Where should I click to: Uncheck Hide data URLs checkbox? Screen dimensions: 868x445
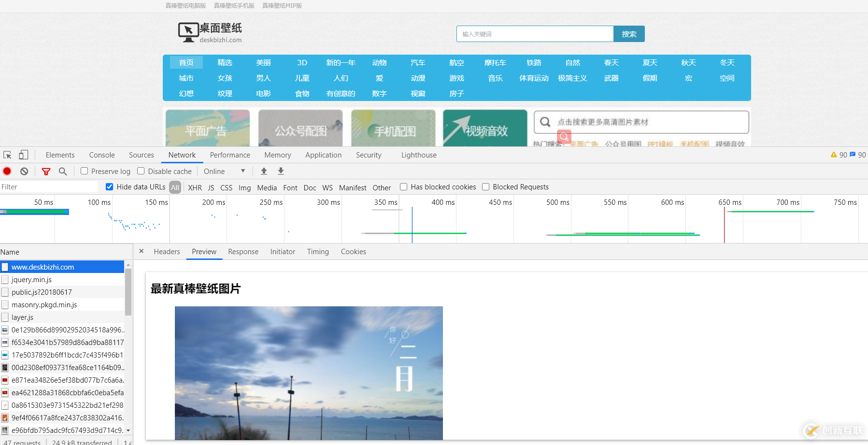(110, 187)
